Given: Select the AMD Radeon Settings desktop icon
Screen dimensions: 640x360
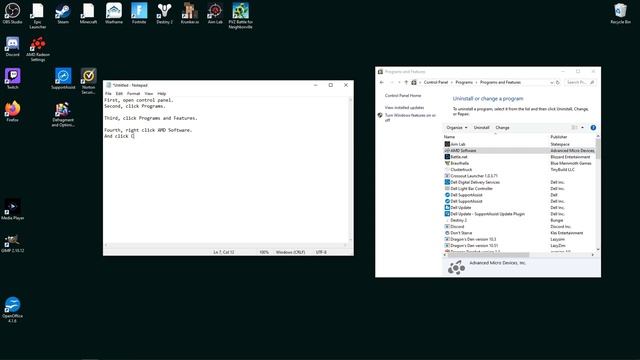Looking at the screenshot, I should point(38,49).
